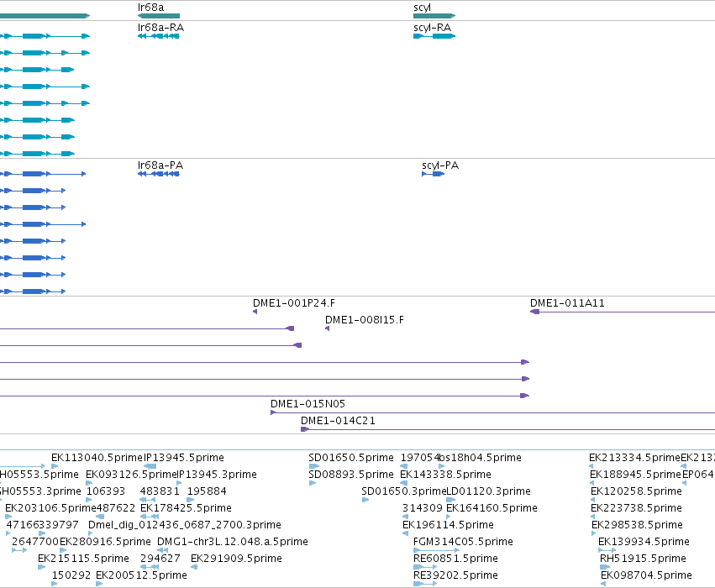715x588 pixels.
Task: Click the EK291909.5prime EST label
Action: 236,559
